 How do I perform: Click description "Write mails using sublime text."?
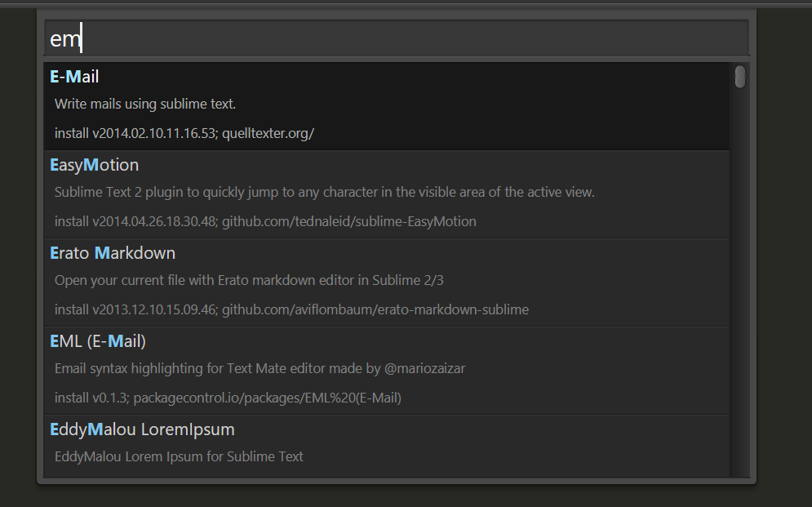[145, 104]
